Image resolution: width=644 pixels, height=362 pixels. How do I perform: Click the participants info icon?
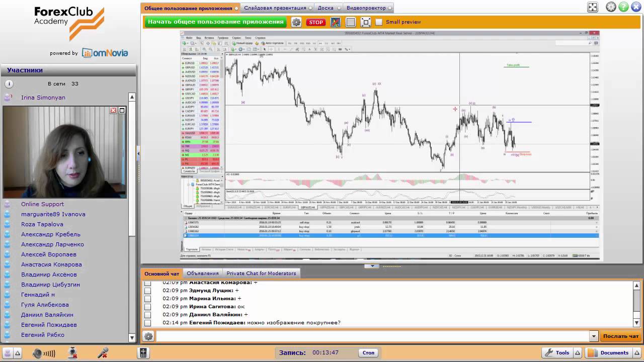9,84
